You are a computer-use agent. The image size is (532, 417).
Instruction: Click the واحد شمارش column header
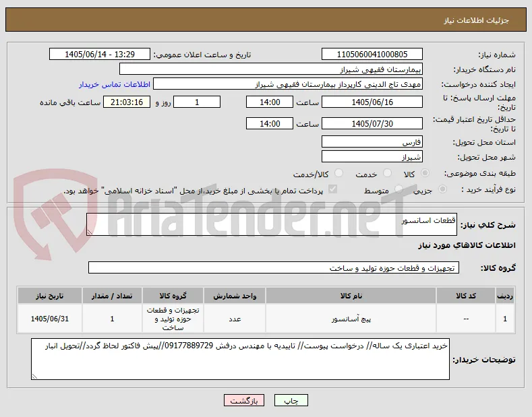pyautogui.click(x=235, y=296)
